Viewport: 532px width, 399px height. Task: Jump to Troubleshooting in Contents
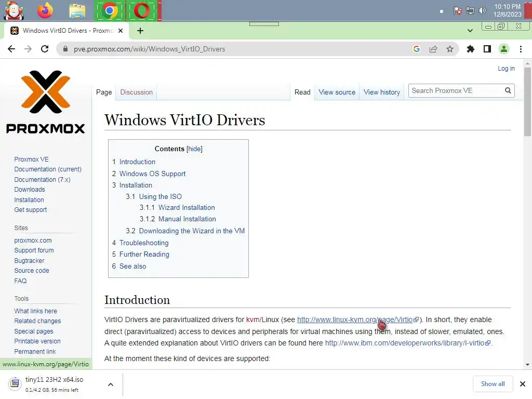[x=144, y=243]
